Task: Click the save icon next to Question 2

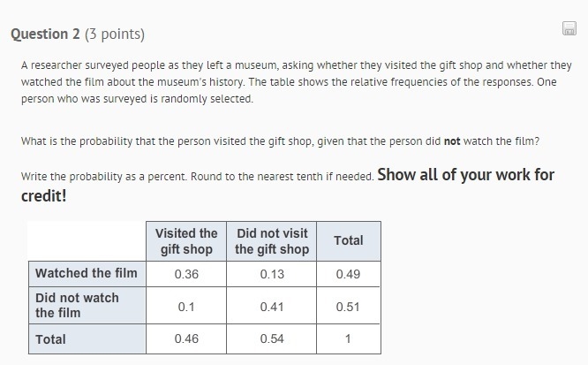Action: 569,28
